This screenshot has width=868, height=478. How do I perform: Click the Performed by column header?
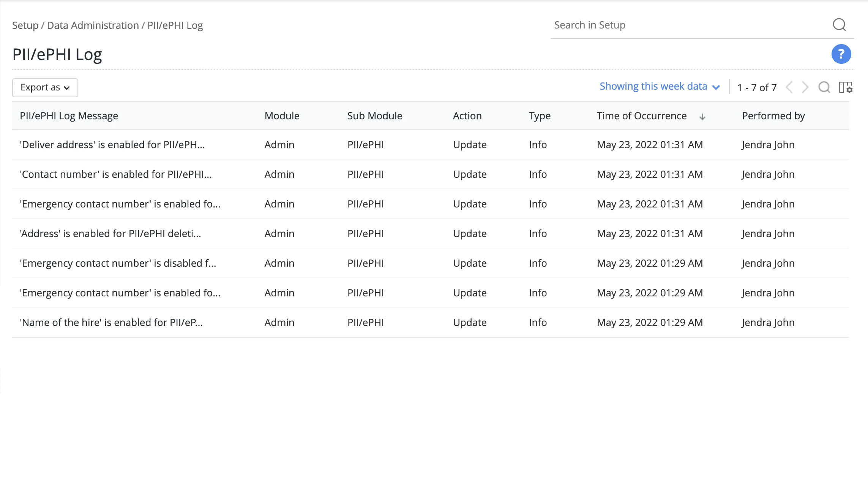[x=773, y=116]
